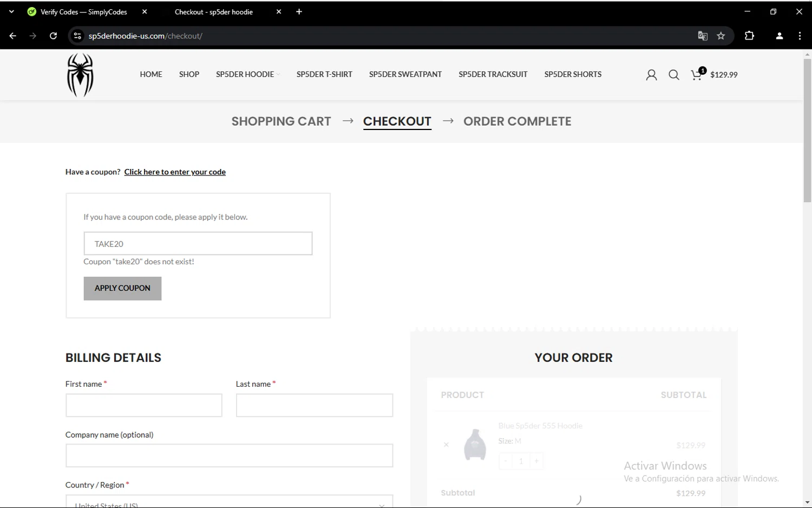
Task: Click the hoodie product thumbnail
Action: pyautogui.click(x=475, y=445)
